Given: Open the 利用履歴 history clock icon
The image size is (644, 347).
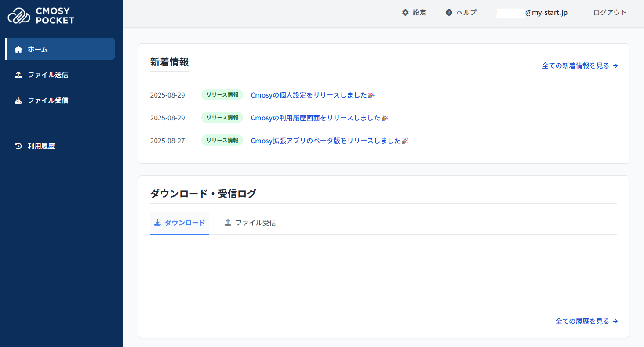Looking at the screenshot, I should click(x=18, y=146).
